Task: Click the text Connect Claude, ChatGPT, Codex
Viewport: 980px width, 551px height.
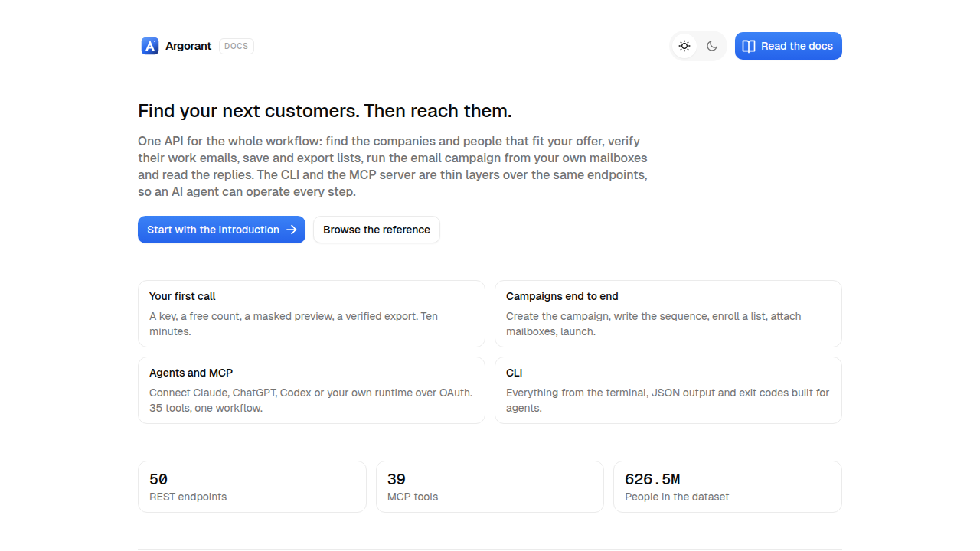Action: (311, 400)
